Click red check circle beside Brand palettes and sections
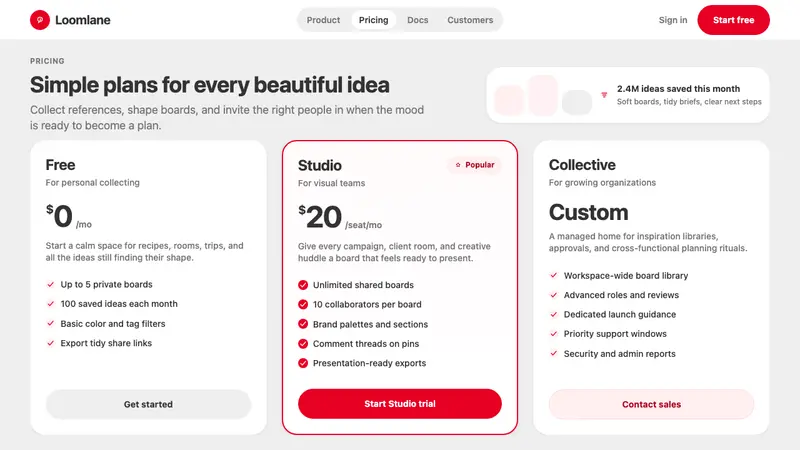The width and height of the screenshot is (800, 450). point(303,324)
